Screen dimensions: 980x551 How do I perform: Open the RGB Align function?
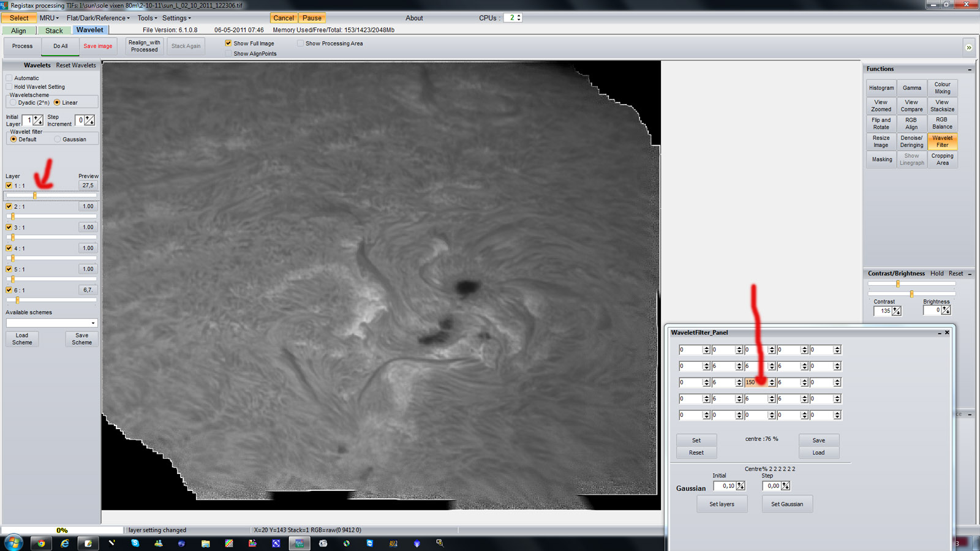911,124
